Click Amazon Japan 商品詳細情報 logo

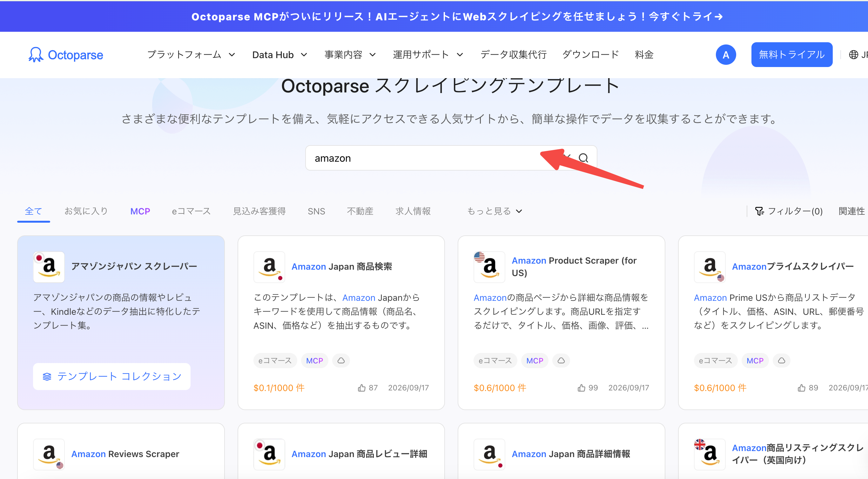489,454
